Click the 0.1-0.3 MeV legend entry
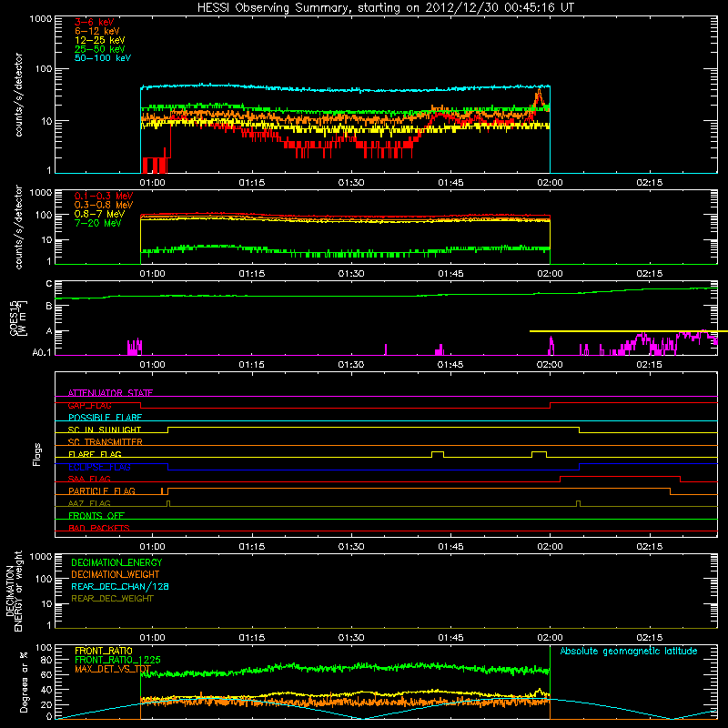Image resolution: width=728 pixels, height=728 pixels. tap(104, 196)
